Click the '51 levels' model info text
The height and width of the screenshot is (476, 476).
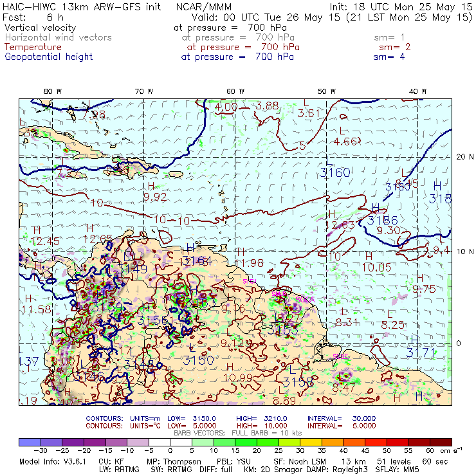pyautogui.click(x=394, y=462)
